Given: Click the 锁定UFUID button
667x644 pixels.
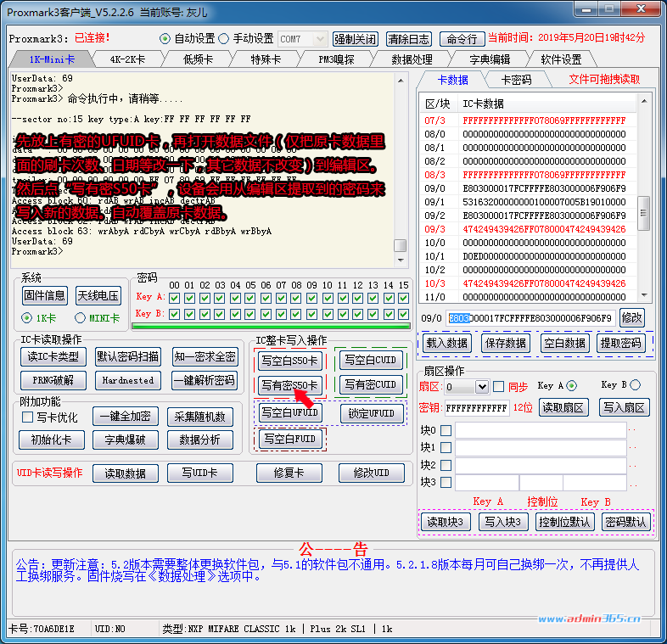Looking at the screenshot, I should (x=372, y=413).
